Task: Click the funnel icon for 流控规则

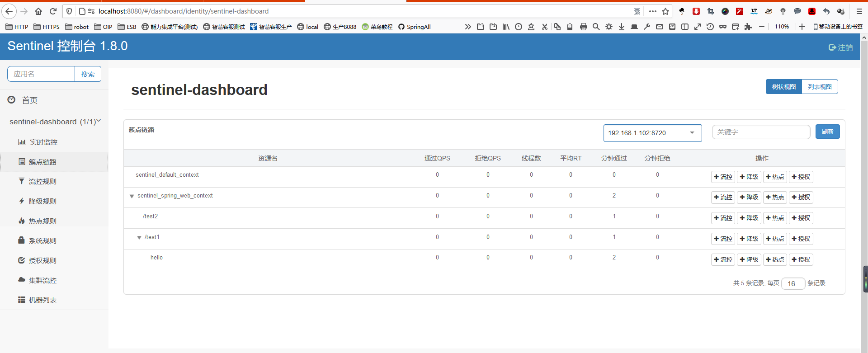Action: [21, 181]
